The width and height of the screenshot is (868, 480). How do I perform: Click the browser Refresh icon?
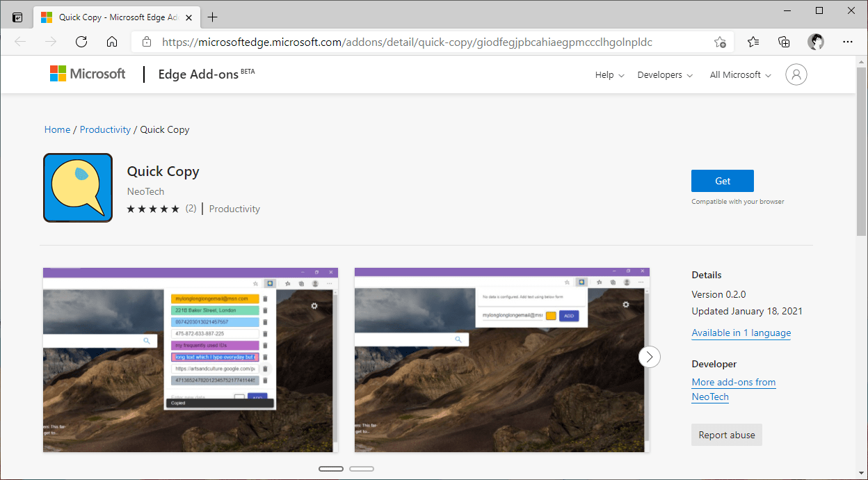click(x=81, y=42)
